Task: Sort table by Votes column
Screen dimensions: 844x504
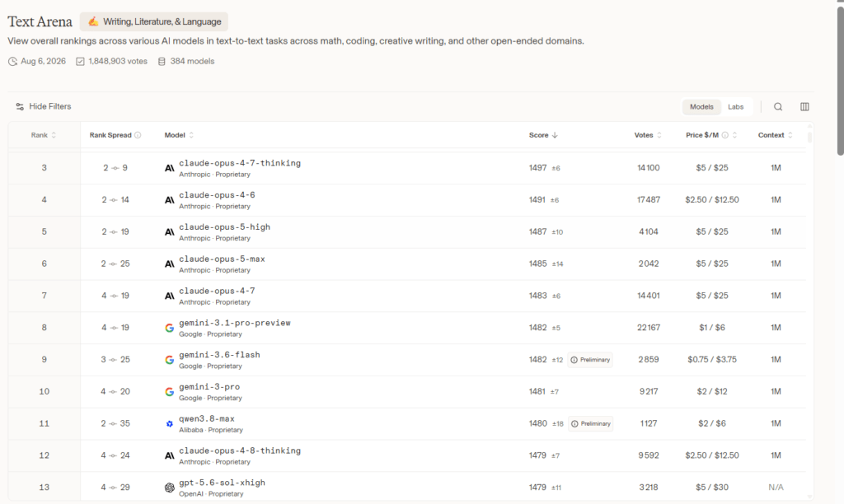Action: pos(648,135)
